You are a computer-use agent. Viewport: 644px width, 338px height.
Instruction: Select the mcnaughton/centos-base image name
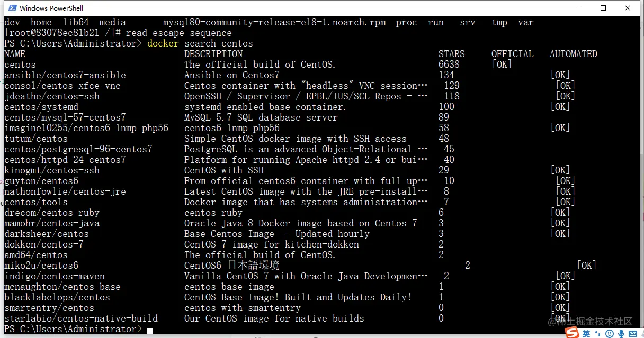(62, 287)
